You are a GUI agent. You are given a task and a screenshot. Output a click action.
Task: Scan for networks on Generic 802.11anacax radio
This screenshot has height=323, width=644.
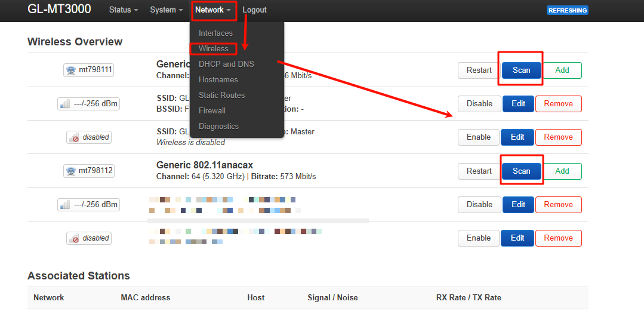pos(521,171)
